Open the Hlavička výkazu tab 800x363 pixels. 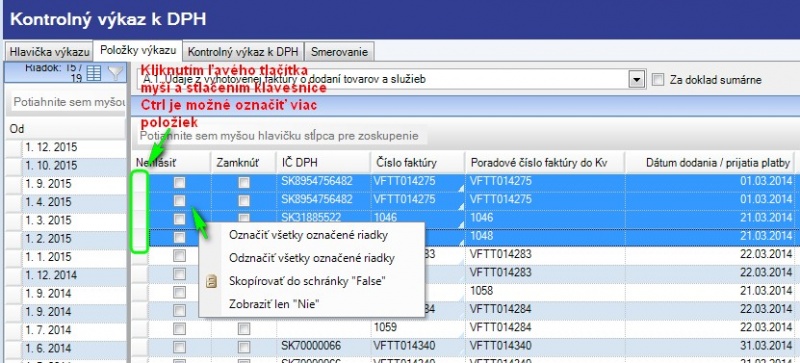pos(49,52)
